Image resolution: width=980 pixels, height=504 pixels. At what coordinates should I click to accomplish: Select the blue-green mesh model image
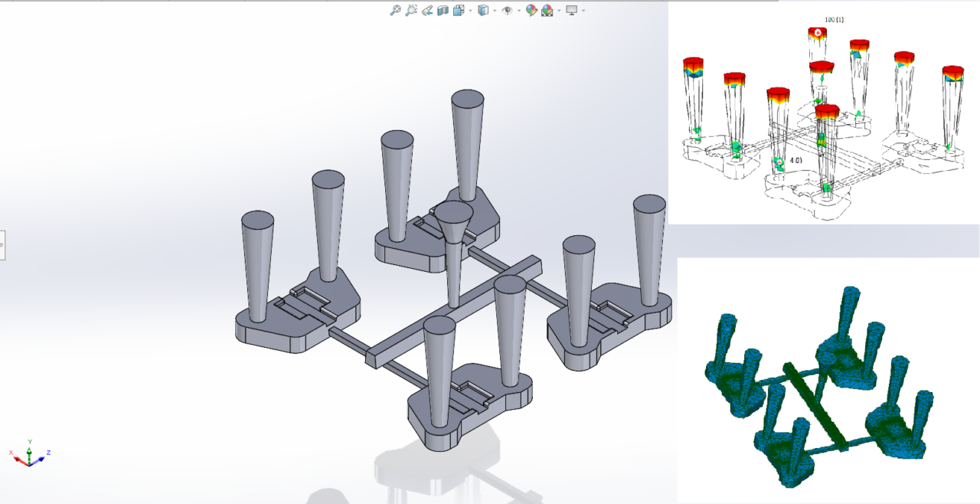pos(827,383)
